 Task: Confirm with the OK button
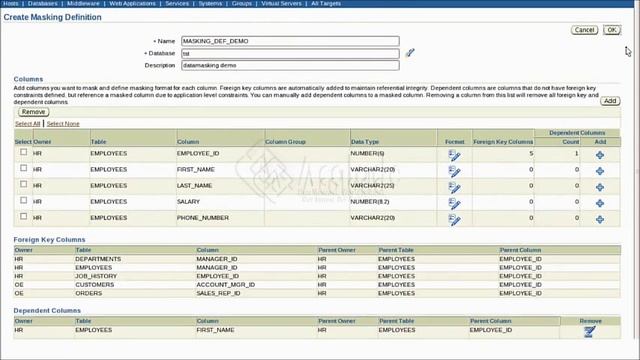pyautogui.click(x=612, y=30)
